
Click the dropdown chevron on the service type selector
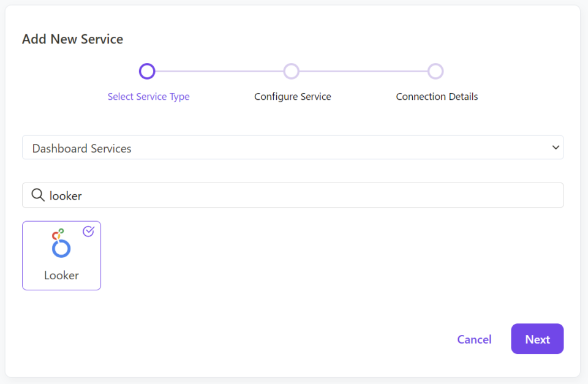click(x=556, y=147)
